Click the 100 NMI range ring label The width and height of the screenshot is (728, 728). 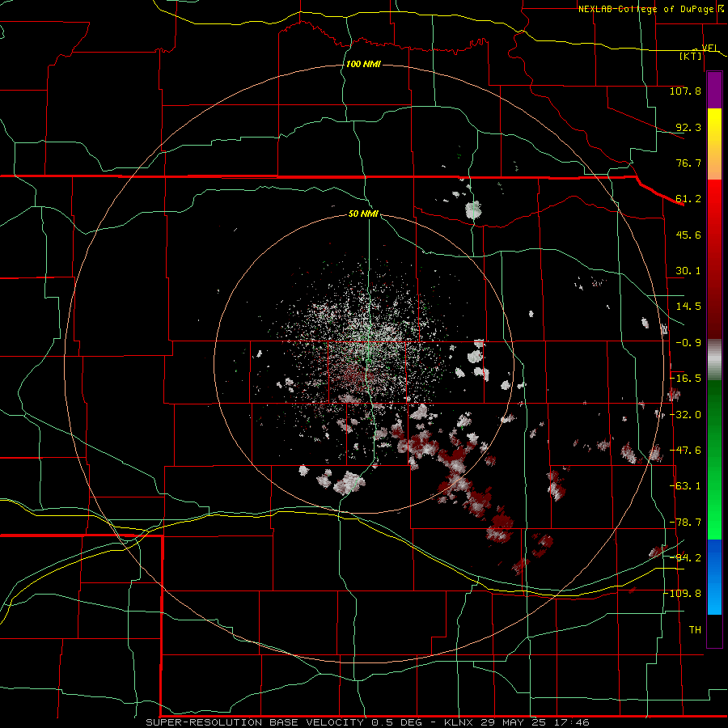[x=363, y=64]
